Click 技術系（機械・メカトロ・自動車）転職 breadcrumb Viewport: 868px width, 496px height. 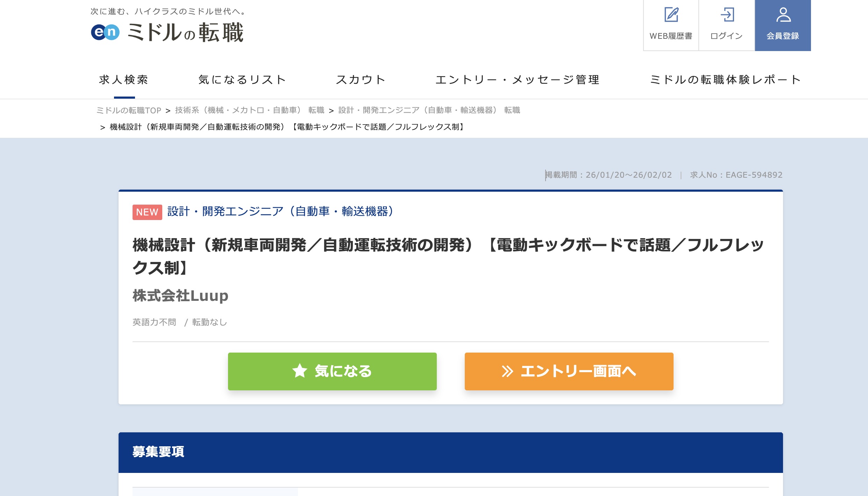click(x=249, y=111)
